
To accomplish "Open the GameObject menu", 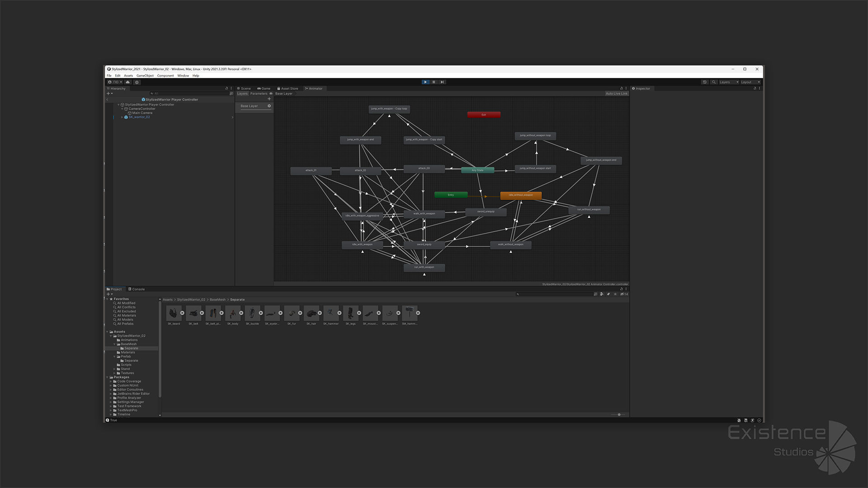I will [145, 76].
